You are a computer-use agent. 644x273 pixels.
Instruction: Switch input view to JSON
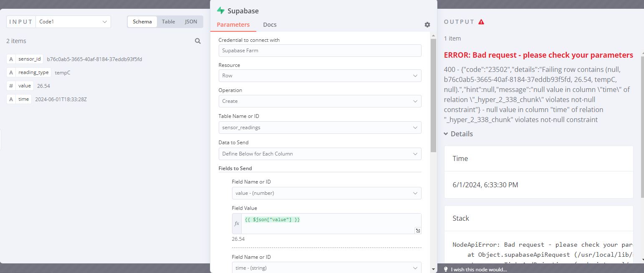pos(191,22)
